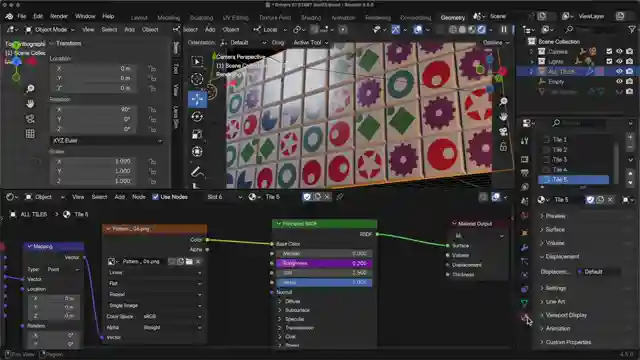Toggle the pin icon in node editor header

[340, 197]
